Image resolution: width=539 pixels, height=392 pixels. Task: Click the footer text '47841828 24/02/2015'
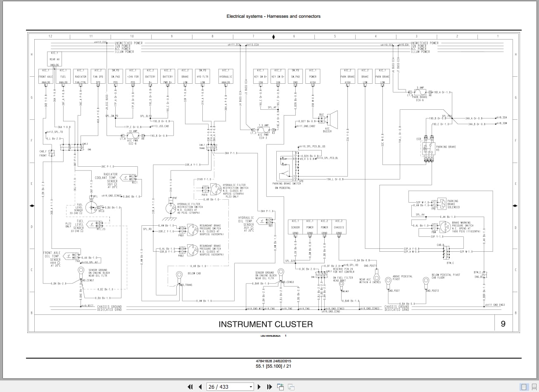[273, 361]
